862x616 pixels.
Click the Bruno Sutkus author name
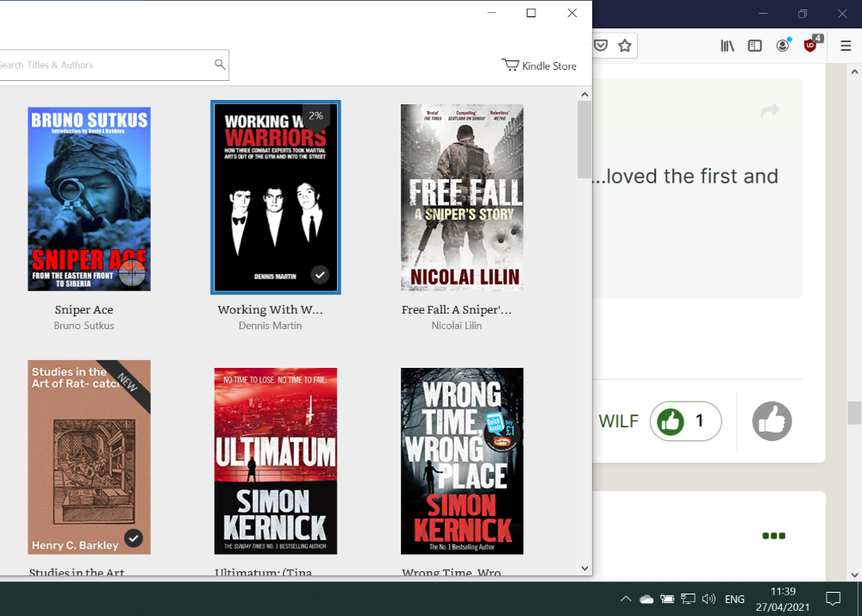tap(84, 326)
